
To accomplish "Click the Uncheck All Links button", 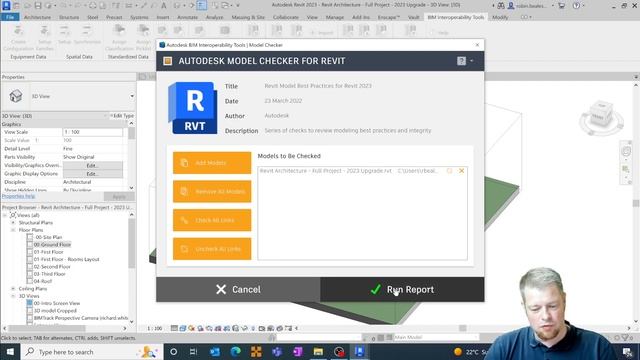I will 212,249.
